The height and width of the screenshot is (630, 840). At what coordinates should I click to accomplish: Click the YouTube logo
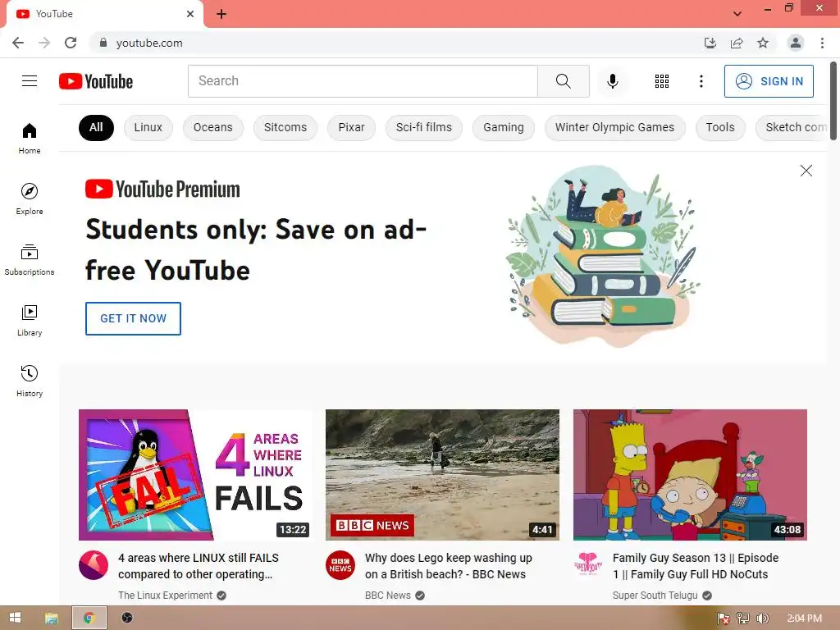coord(96,81)
